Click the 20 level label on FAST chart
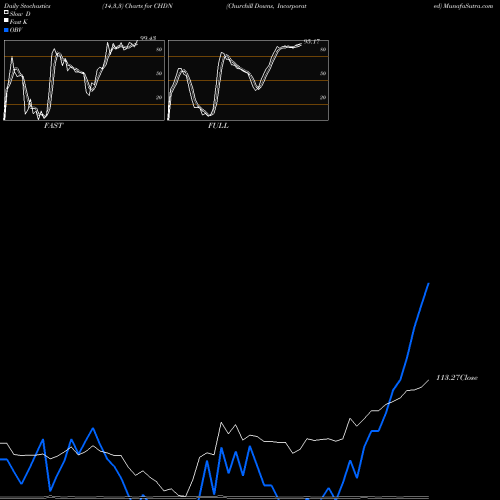 pyautogui.click(x=159, y=97)
